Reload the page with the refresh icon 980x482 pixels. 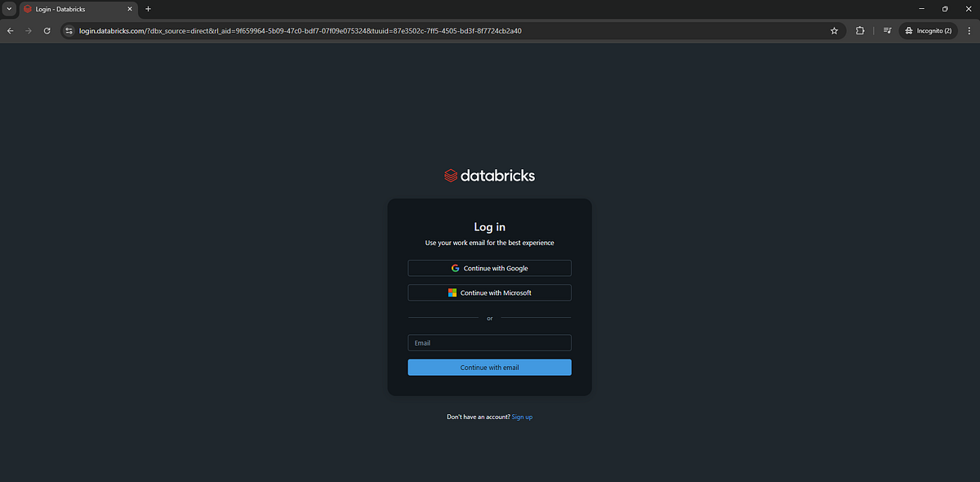47,30
